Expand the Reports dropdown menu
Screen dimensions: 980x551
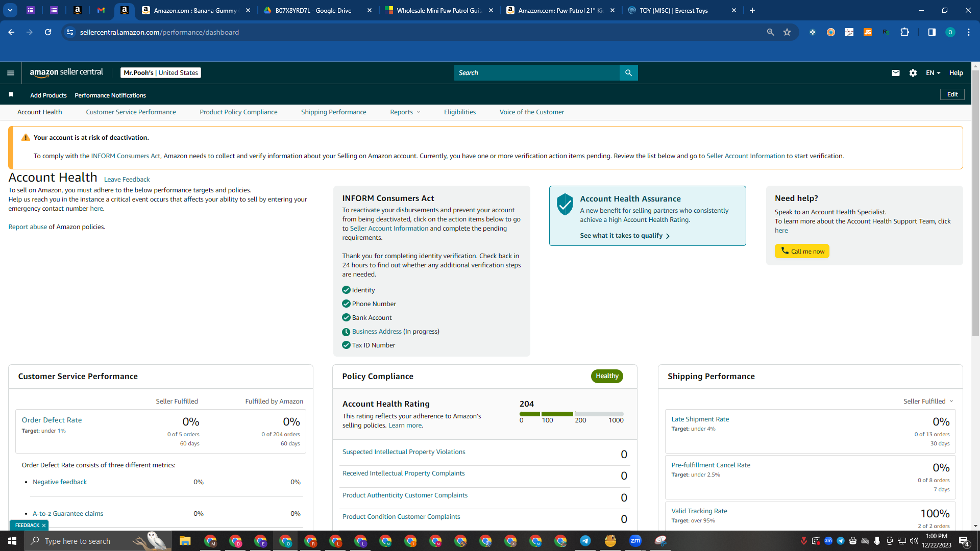tap(405, 112)
